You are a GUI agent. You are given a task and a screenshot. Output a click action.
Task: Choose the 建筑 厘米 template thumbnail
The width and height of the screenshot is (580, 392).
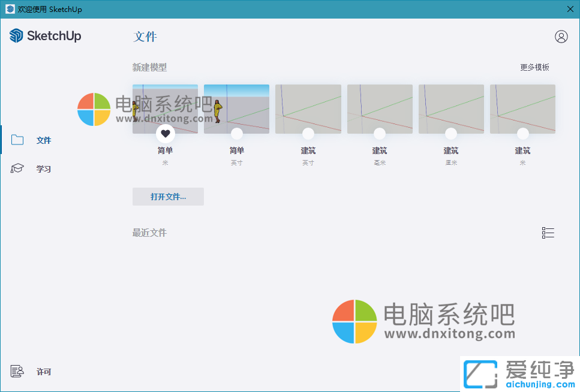point(451,108)
